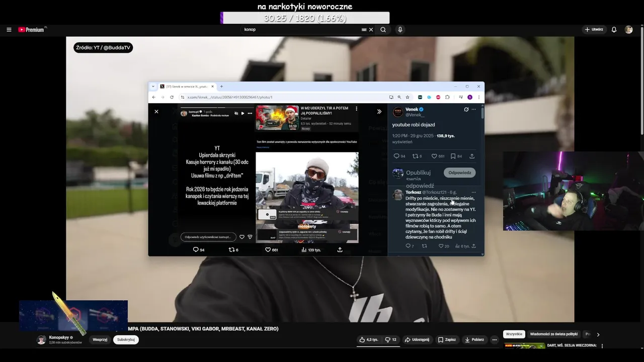Open more options on Venek's tweet
Screen dimensions: 644x362
coord(473,109)
